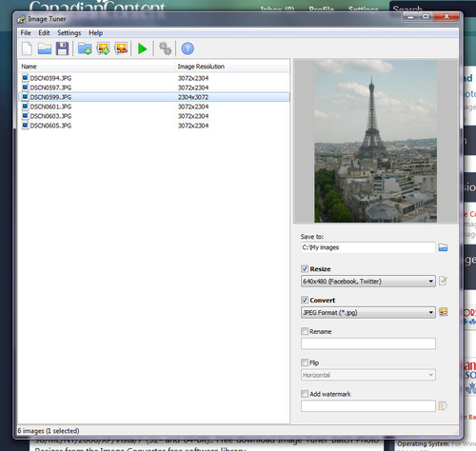Click the Image Tuner title bar app icon
Viewport: 476px width, 451px height.
pos(21,19)
